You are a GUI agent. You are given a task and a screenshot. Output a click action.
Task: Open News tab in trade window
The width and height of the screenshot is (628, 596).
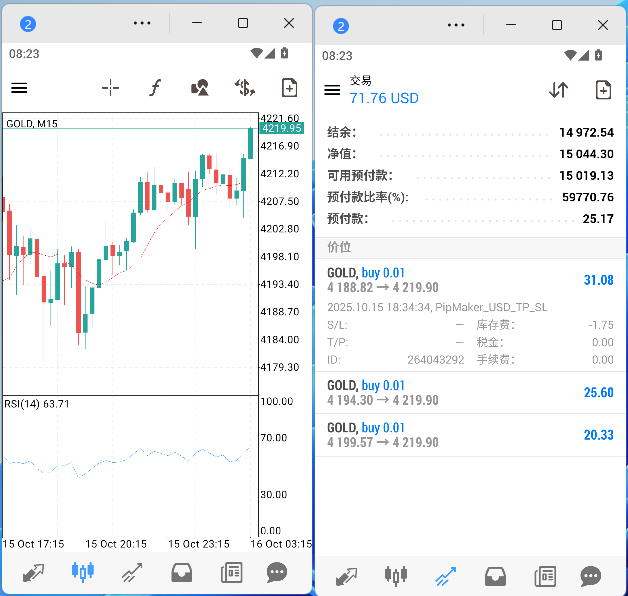[545, 576]
